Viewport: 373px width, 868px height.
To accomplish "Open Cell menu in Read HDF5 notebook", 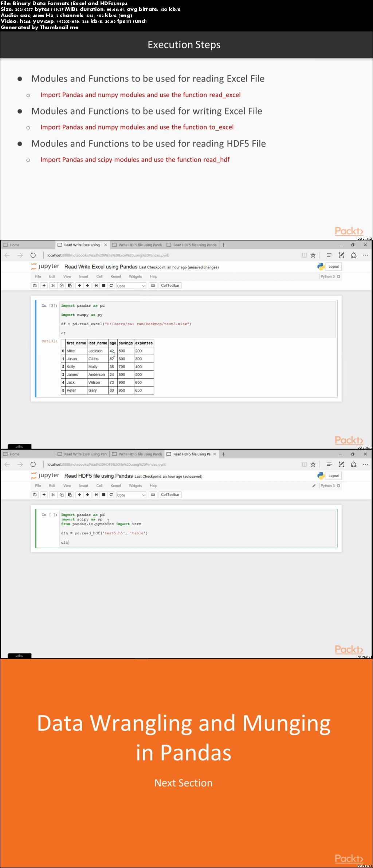I will click(x=99, y=486).
